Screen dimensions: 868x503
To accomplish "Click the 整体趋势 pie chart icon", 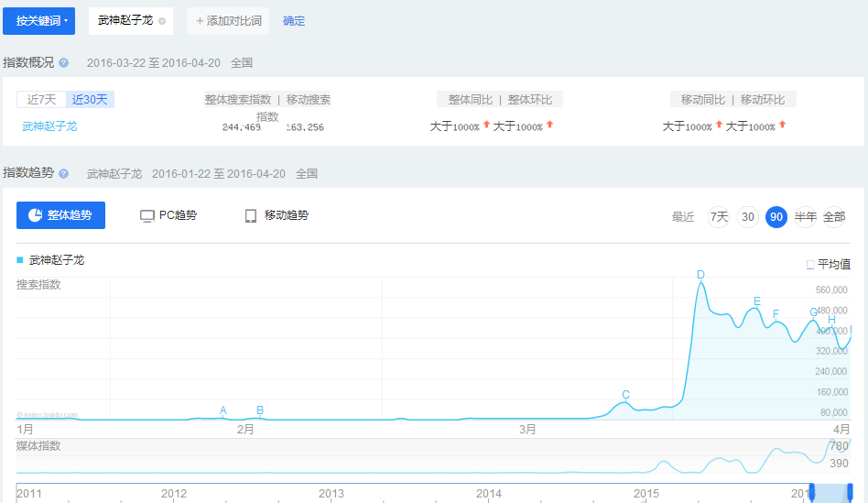I will point(35,215).
